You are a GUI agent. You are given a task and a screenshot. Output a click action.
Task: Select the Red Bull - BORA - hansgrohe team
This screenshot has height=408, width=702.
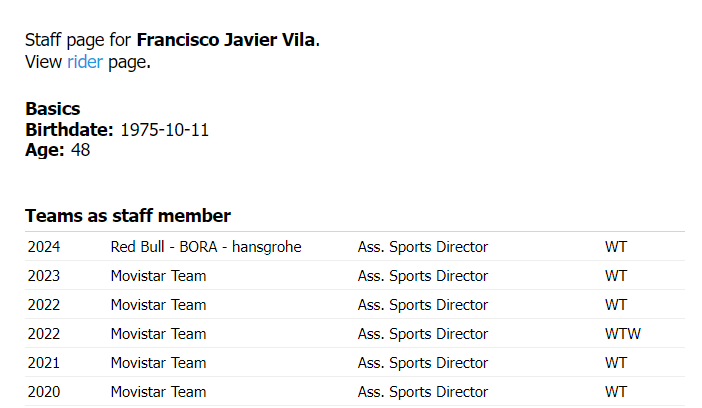pyautogui.click(x=206, y=247)
